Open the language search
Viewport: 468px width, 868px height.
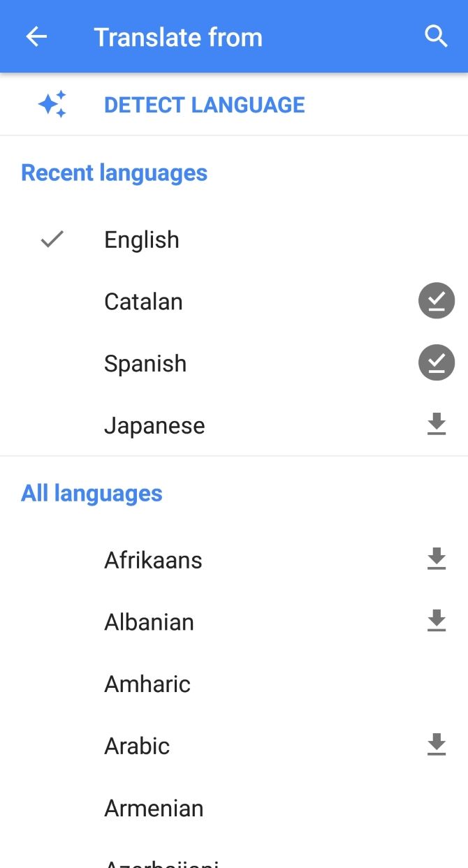click(x=435, y=36)
